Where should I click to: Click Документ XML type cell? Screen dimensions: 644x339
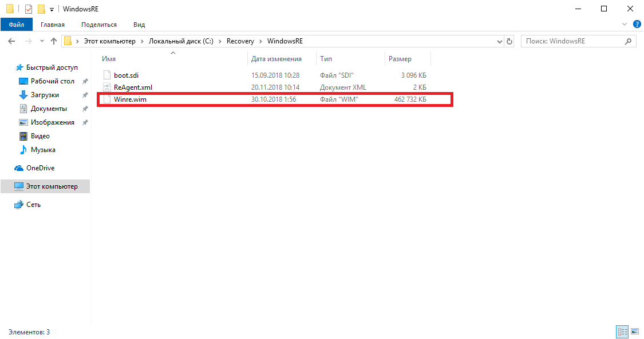click(343, 87)
